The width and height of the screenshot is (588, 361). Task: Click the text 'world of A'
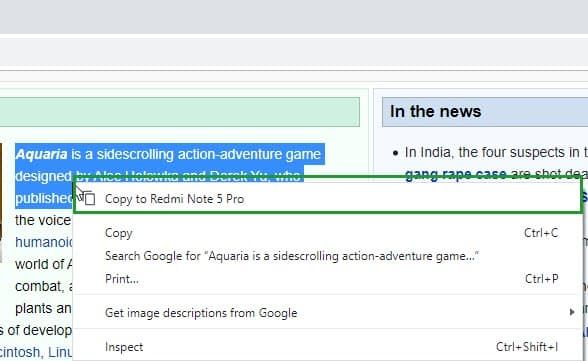coord(44,264)
